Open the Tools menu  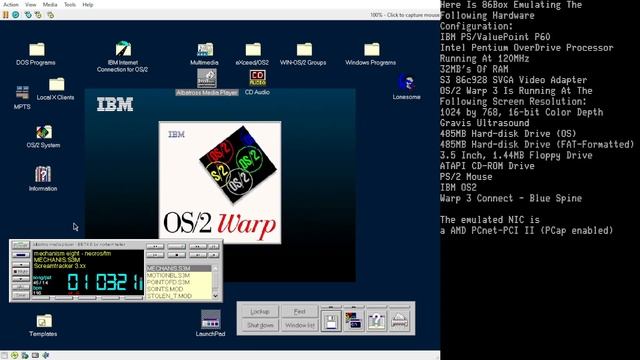pyautogui.click(x=70, y=4)
